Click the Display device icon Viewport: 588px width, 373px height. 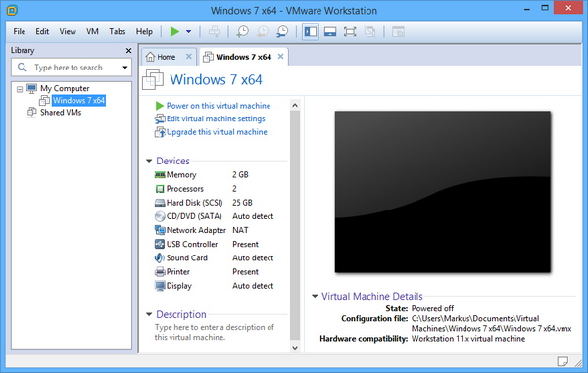[x=160, y=286]
